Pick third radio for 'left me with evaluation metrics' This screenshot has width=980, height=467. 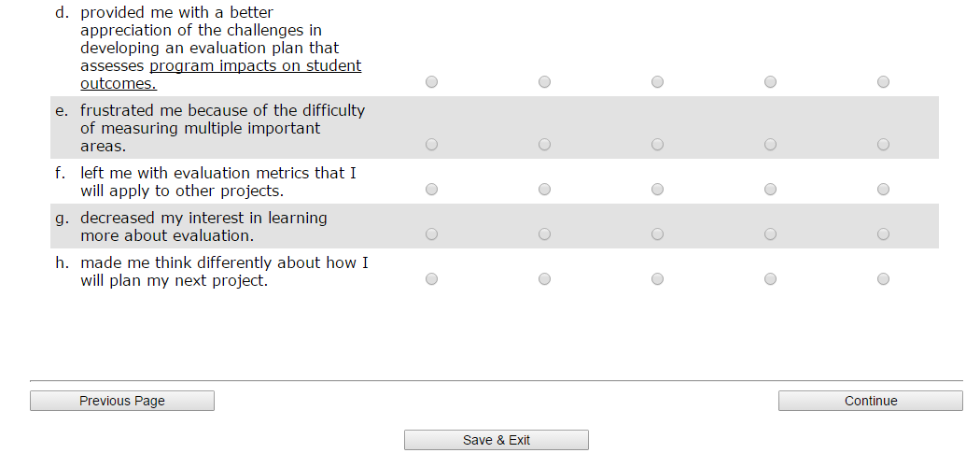(x=657, y=190)
